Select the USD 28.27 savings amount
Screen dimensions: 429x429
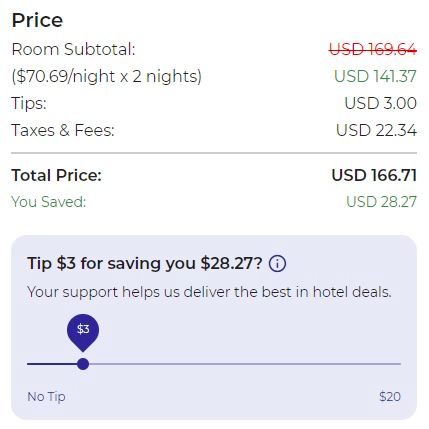pyautogui.click(x=382, y=202)
